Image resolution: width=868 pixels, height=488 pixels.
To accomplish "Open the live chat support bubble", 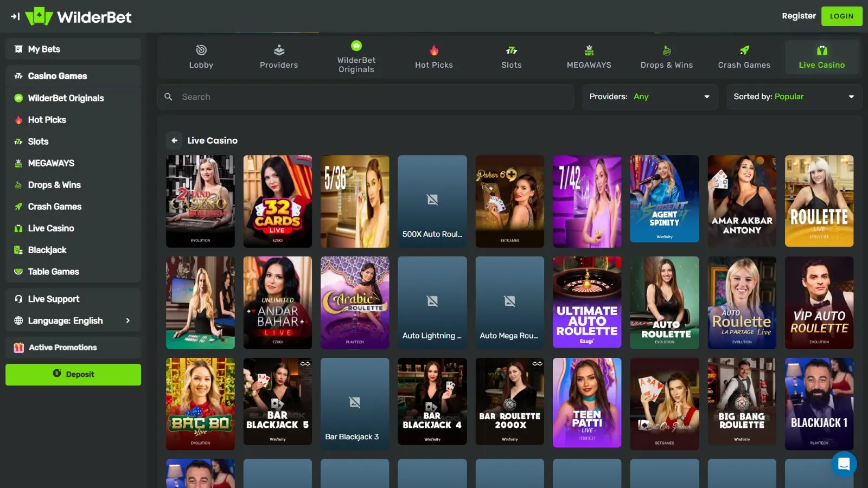I will [844, 464].
